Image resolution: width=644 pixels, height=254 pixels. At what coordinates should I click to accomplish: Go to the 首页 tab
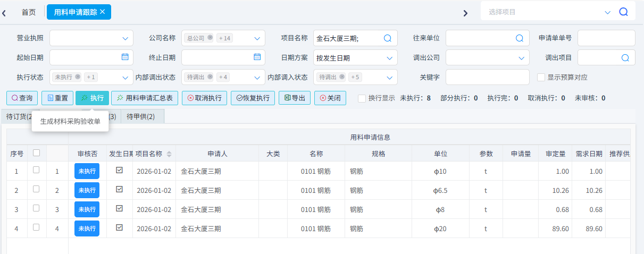pos(29,12)
